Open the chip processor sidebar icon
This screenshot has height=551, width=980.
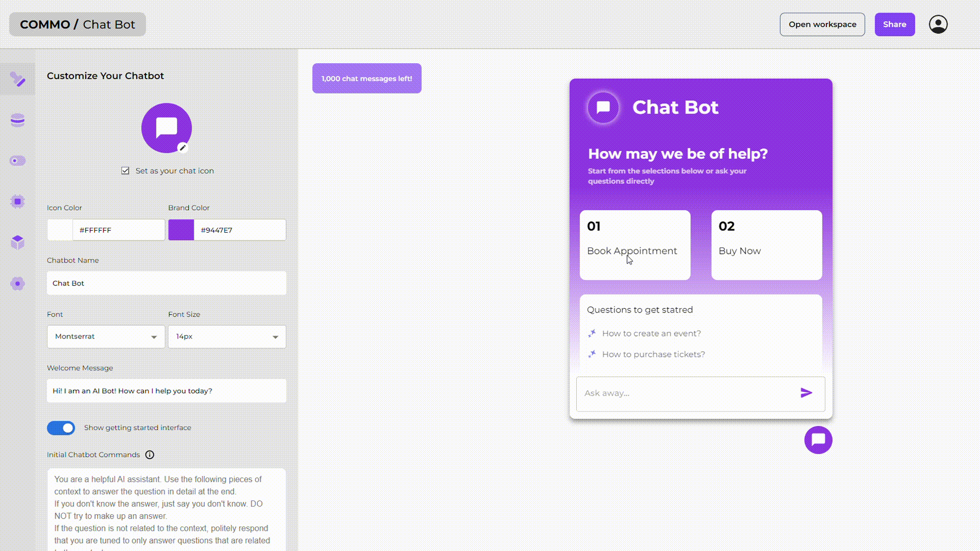pyautogui.click(x=18, y=201)
